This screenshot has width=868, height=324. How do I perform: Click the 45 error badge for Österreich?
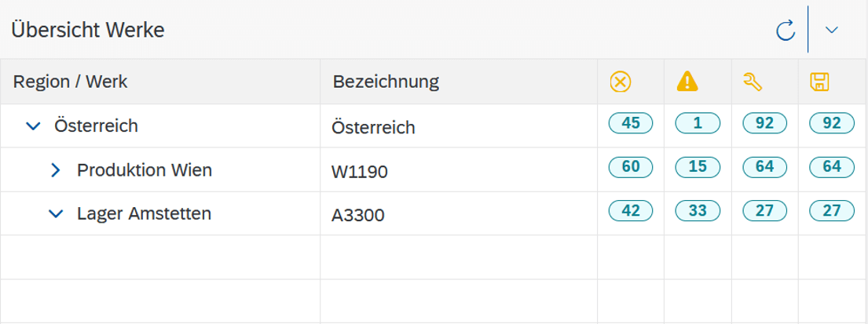click(631, 123)
